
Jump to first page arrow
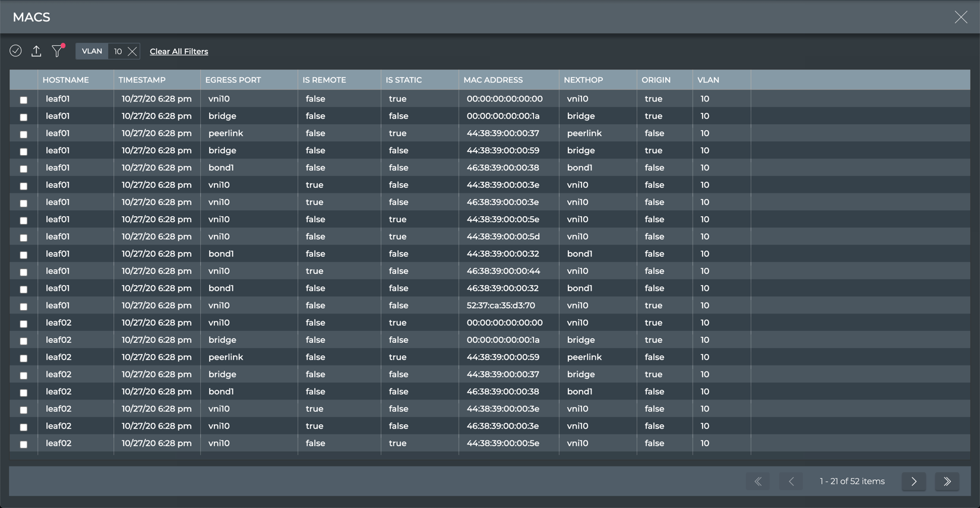[758, 481]
